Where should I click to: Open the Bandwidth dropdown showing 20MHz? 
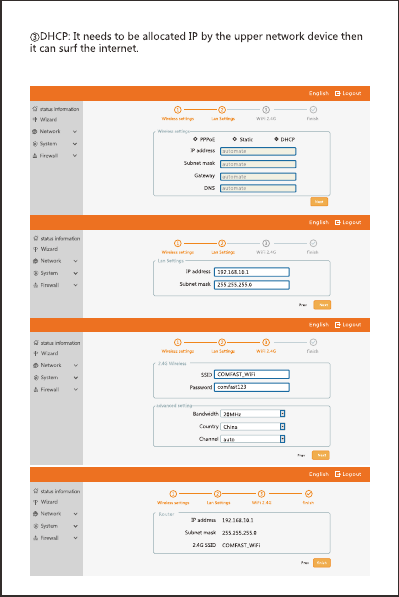pyautogui.click(x=253, y=413)
